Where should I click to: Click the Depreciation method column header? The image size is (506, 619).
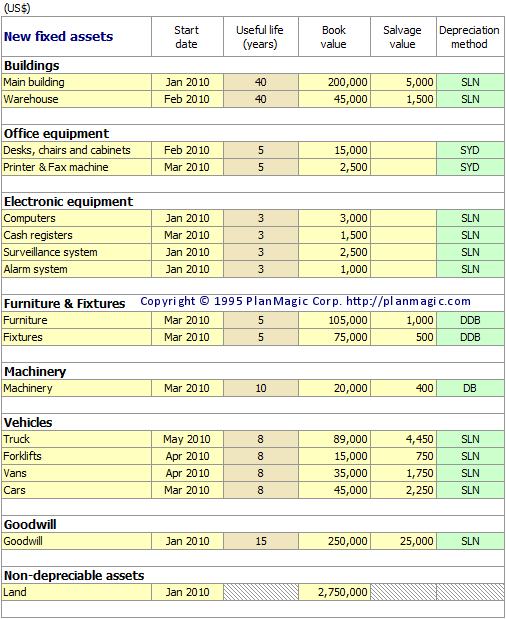470,37
